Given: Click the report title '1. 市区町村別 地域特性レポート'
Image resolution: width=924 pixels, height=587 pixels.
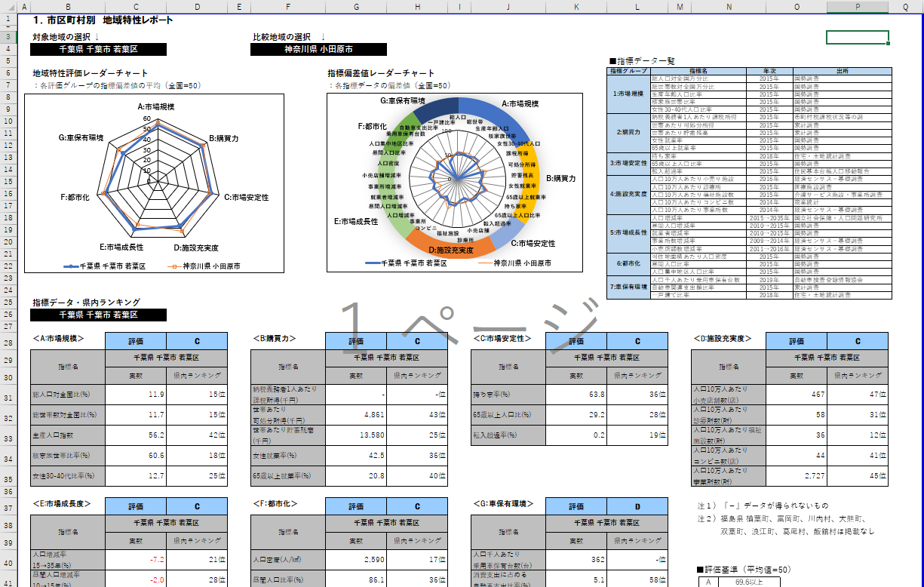Looking at the screenshot, I should (103, 20).
